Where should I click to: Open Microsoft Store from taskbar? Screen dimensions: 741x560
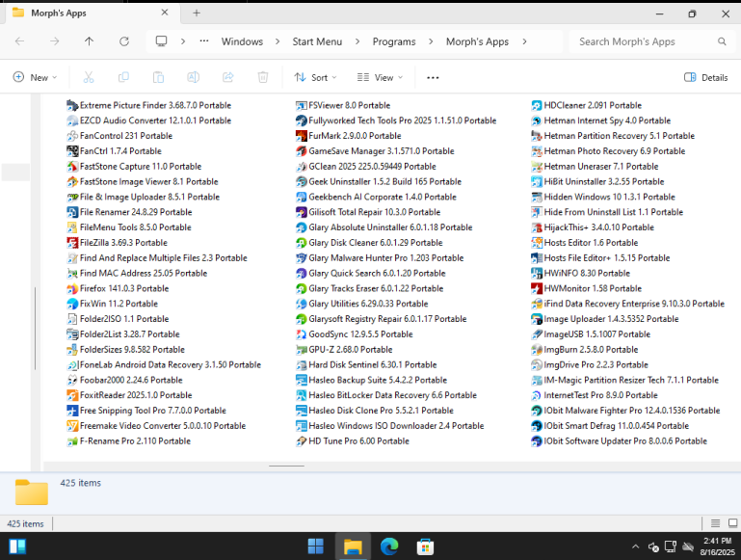pos(425,547)
